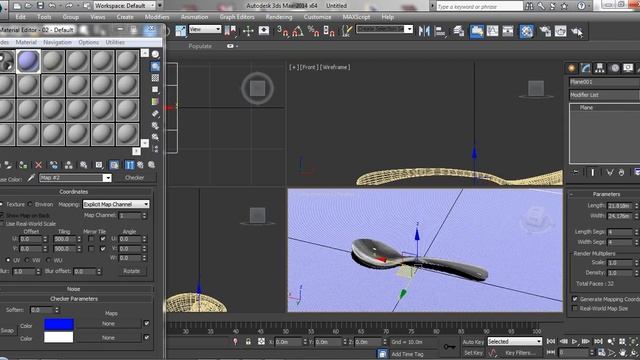Open the MAXScript menu
The image size is (640, 360).
pyautogui.click(x=356, y=17)
